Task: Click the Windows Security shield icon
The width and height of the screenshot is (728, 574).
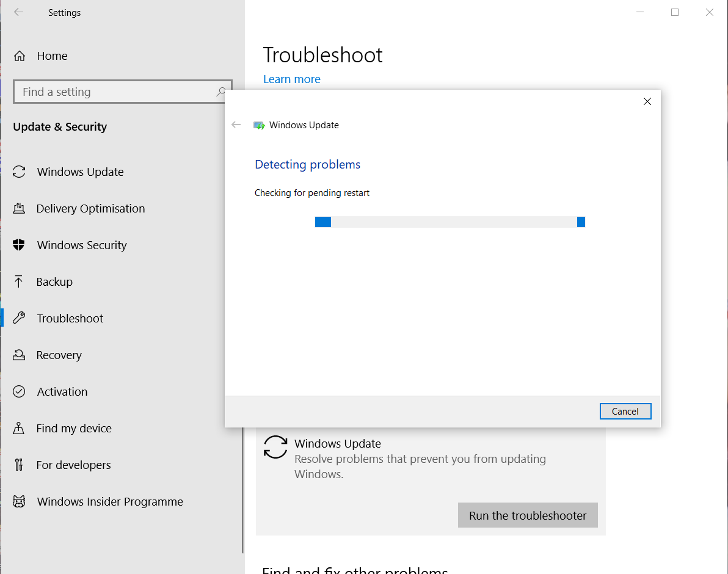Action: click(x=18, y=244)
